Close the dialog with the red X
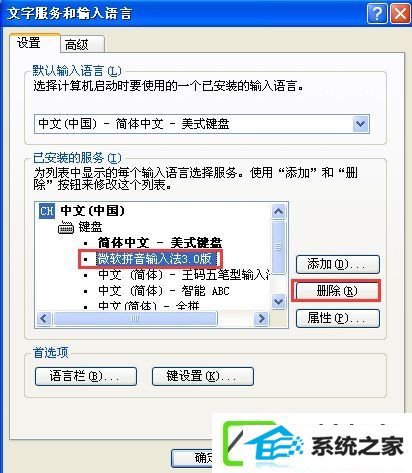This screenshot has width=412, height=473. (x=400, y=14)
